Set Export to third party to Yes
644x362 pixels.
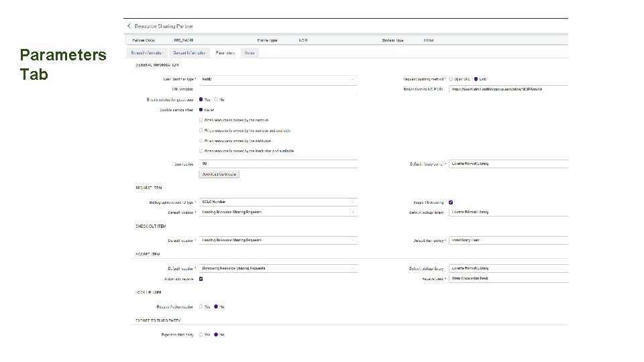[201, 335]
